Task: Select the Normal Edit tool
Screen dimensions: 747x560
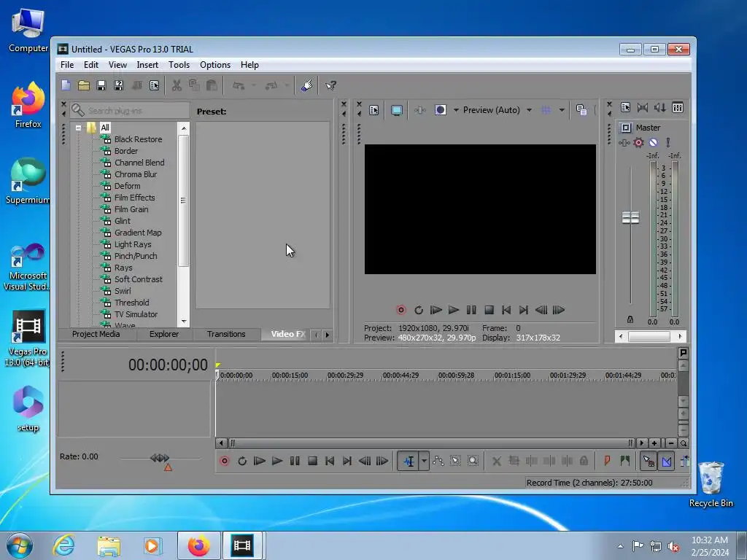Action: (x=409, y=461)
